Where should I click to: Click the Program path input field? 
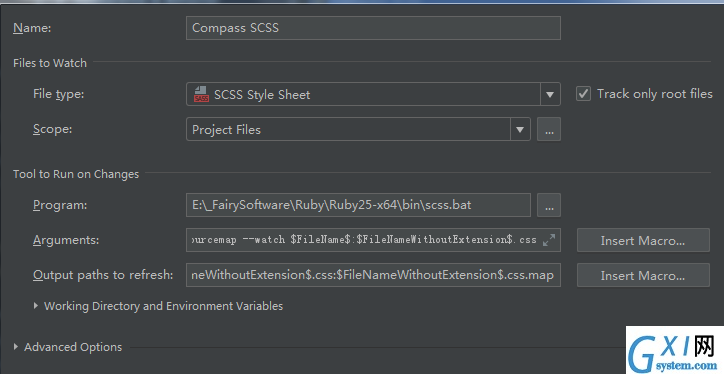click(358, 205)
